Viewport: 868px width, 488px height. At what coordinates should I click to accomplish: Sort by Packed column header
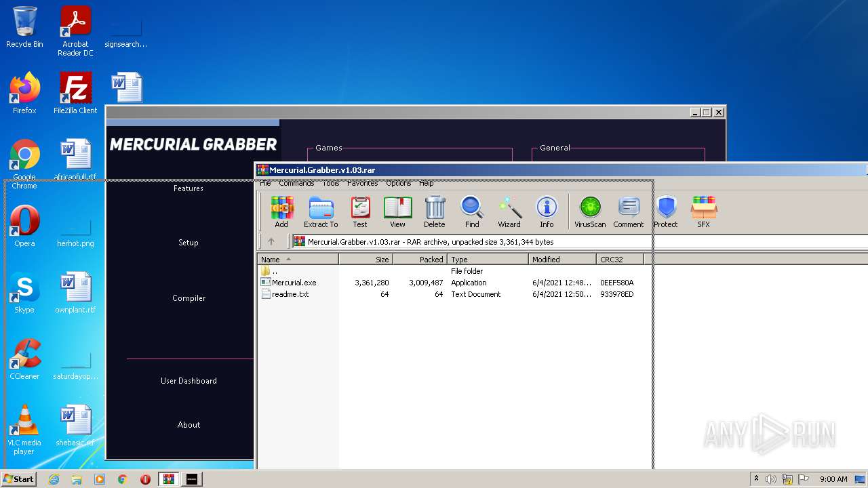tap(420, 259)
